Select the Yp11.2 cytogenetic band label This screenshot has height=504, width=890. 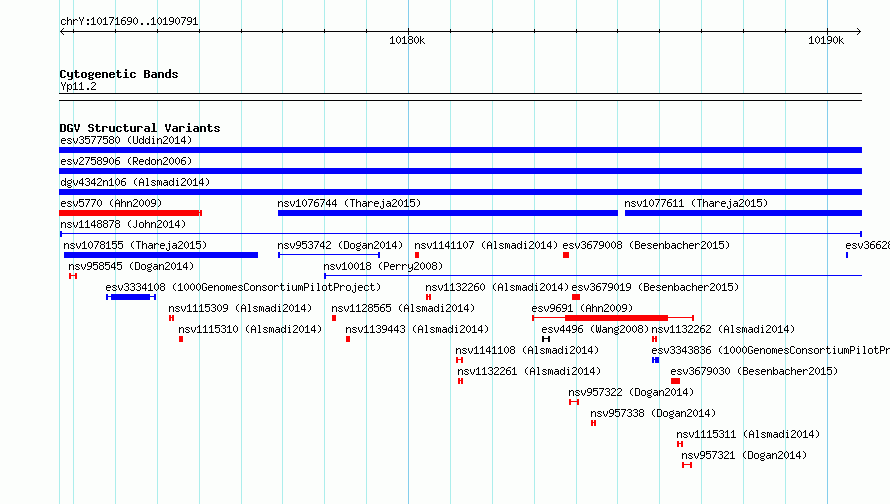(78, 86)
